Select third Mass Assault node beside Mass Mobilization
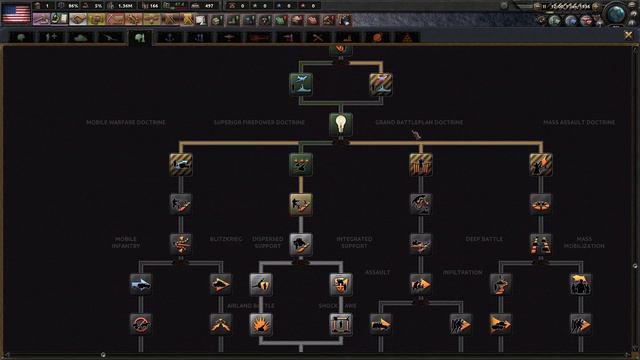 pos(541,244)
